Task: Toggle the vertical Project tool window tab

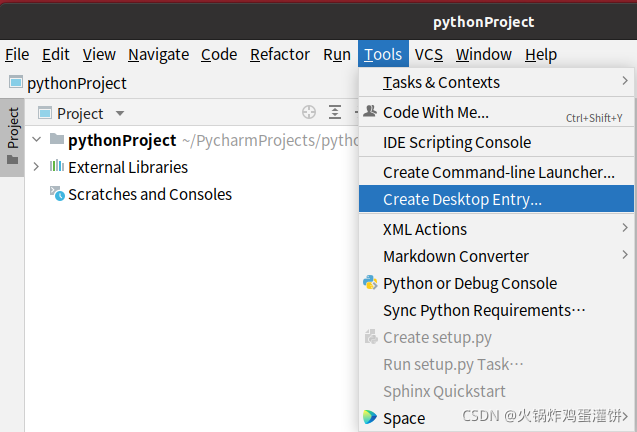Action: [12, 137]
